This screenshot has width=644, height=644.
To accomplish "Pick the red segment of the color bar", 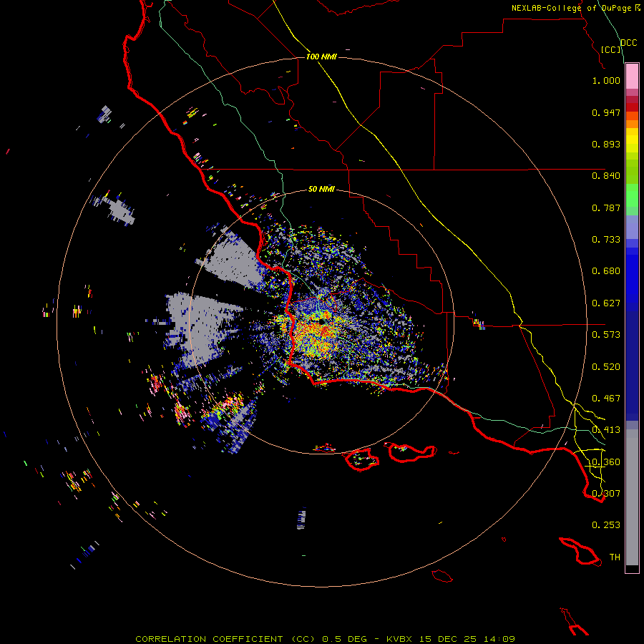I will 632,107.
